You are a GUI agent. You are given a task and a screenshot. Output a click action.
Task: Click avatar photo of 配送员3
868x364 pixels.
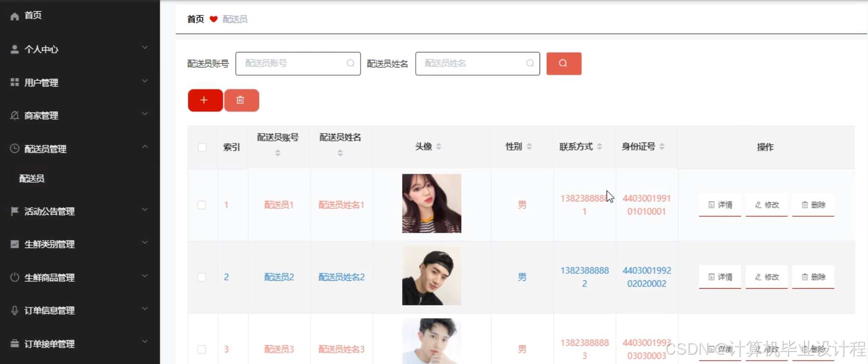432,341
